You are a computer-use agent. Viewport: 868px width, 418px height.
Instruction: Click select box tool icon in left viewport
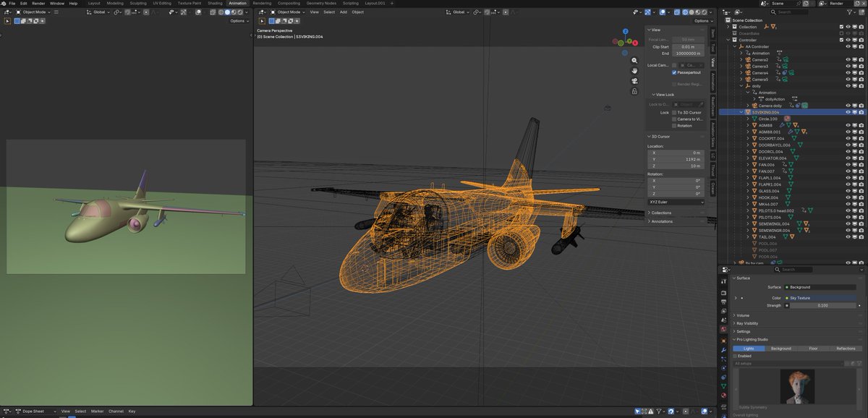pos(7,21)
